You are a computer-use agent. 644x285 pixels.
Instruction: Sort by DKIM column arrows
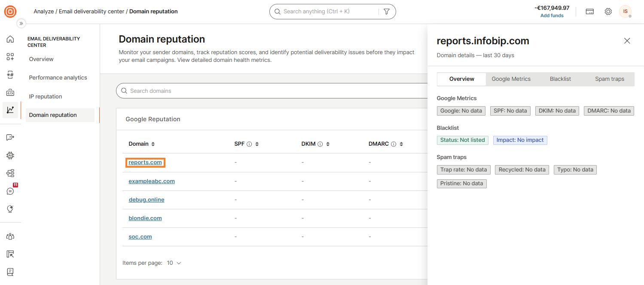328,144
